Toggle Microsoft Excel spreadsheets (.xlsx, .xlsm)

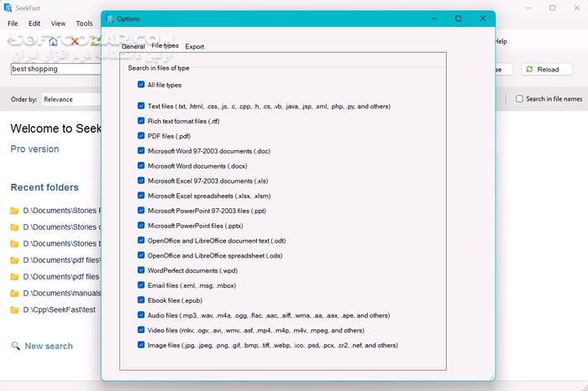coord(141,195)
